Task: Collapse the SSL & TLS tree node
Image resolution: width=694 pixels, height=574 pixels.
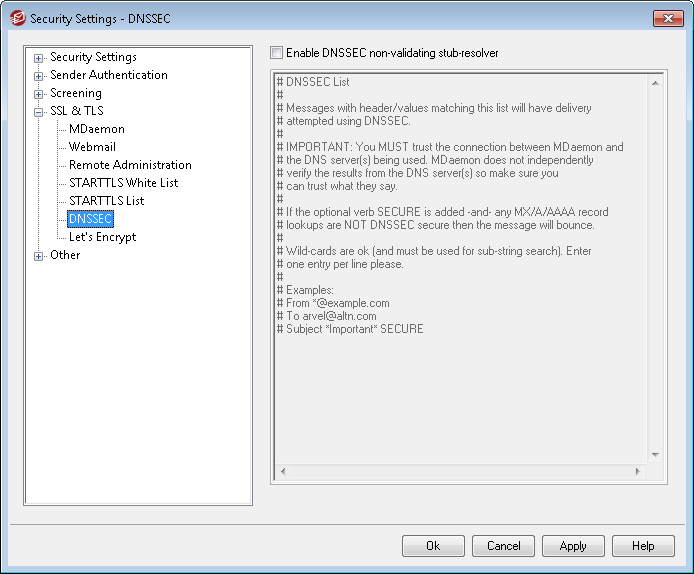Action: pos(39,112)
